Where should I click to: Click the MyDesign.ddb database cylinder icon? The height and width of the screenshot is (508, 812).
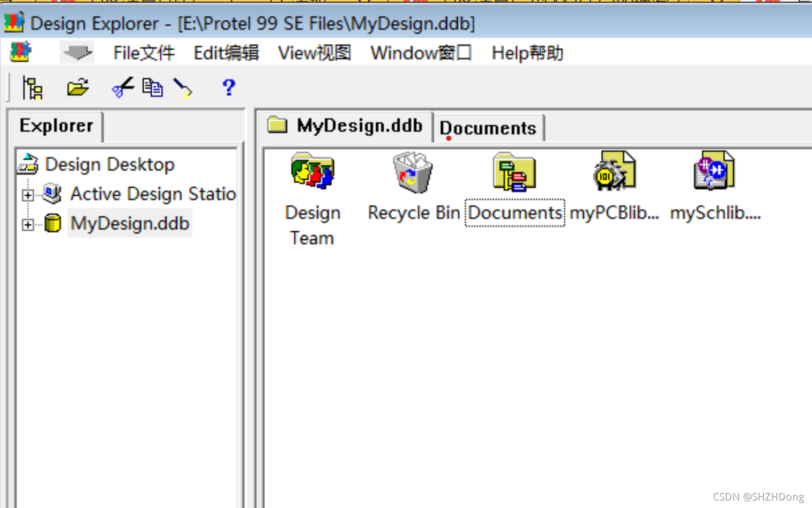pyautogui.click(x=53, y=223)
